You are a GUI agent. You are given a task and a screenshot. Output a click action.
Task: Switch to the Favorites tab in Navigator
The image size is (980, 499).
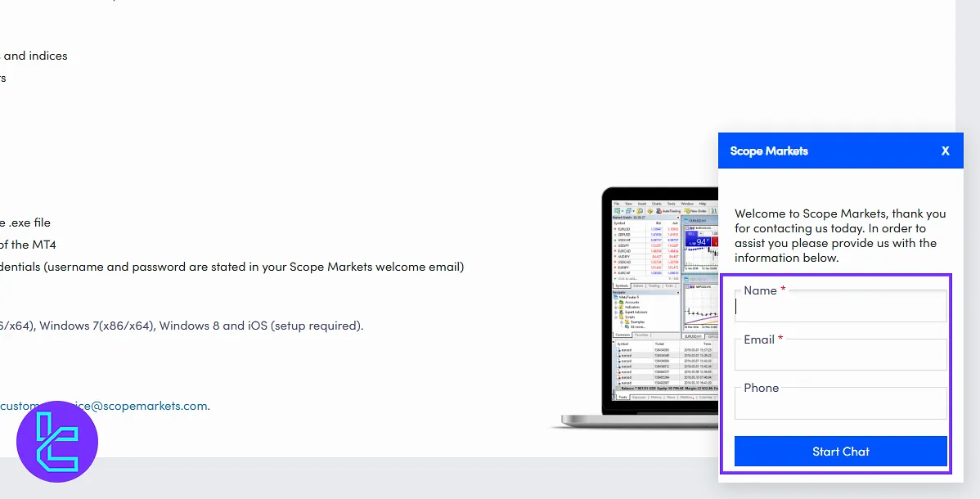coord(641,335)
